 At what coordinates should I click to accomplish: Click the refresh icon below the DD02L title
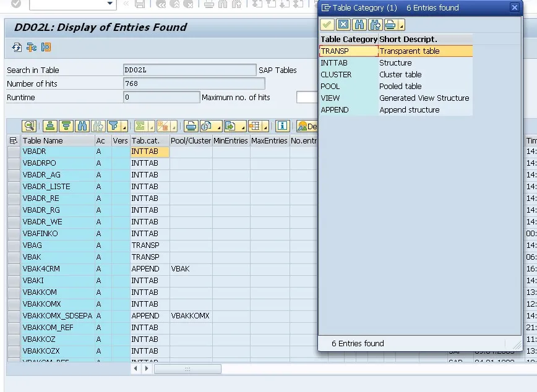17,47
